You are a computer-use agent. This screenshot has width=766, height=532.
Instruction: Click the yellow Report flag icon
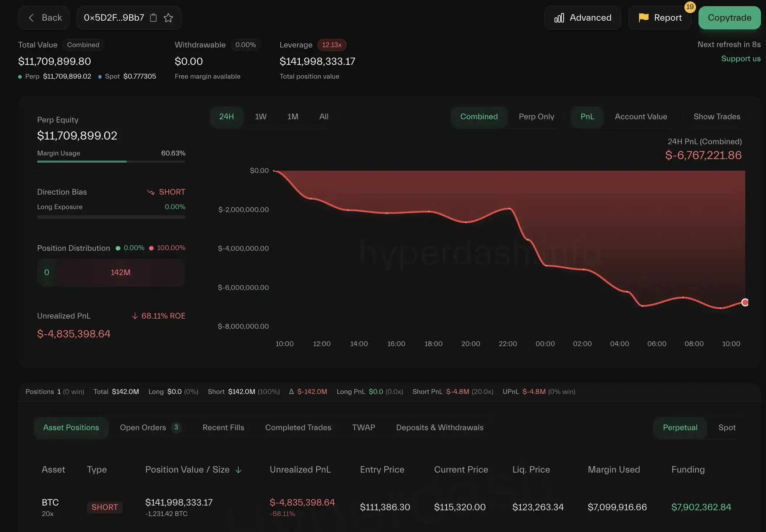(x=643, y=17)
